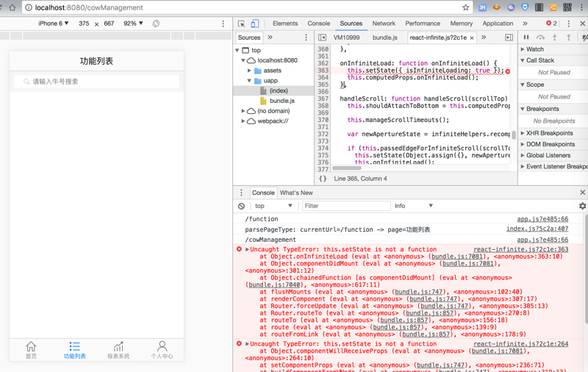Open the react-infinite.js?2c1e:363 link

[x=521, y=249]
